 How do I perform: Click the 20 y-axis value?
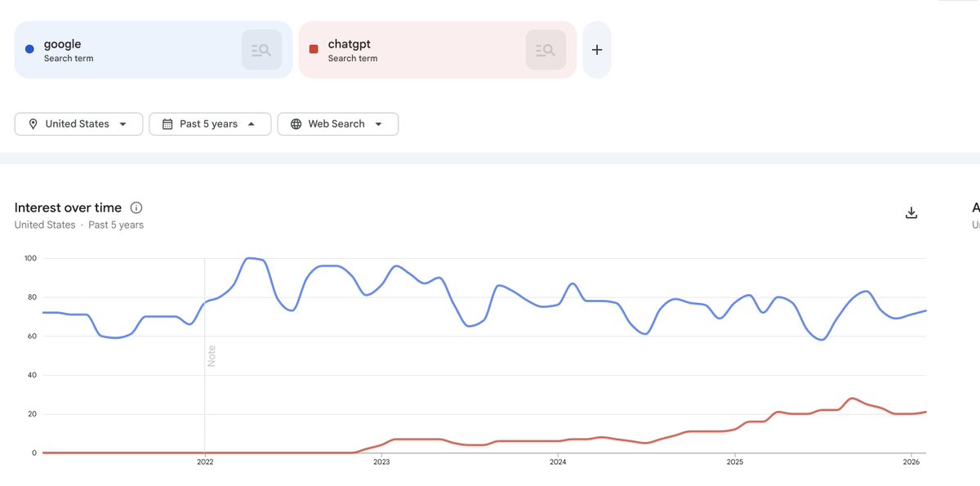coord(33,414)
